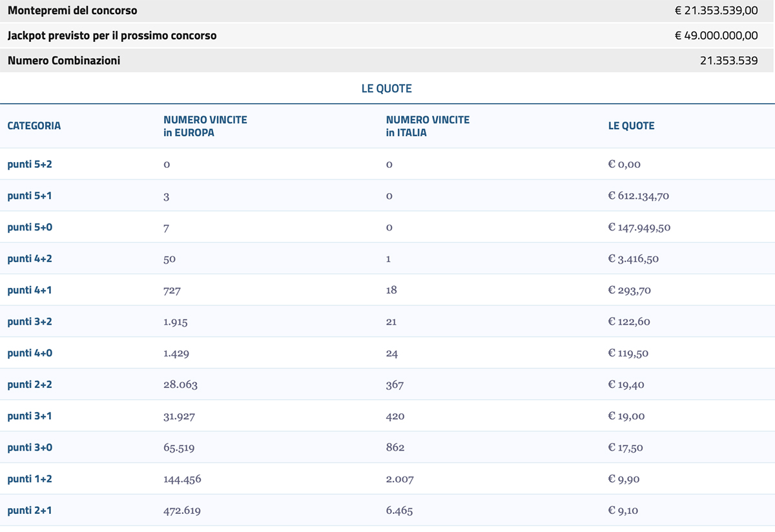Click the punti 5+2 category label

tap(30, 164)
